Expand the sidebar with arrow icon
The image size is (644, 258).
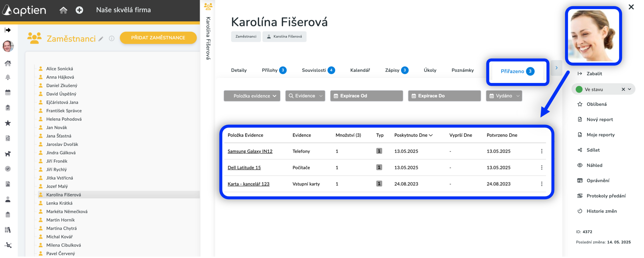coord(8,30)
